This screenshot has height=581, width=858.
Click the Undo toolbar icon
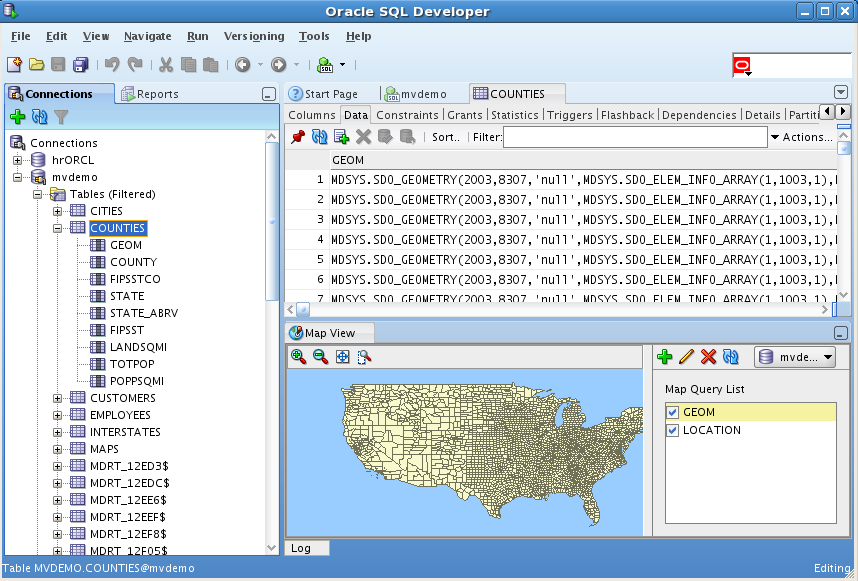tap(112, 65)
